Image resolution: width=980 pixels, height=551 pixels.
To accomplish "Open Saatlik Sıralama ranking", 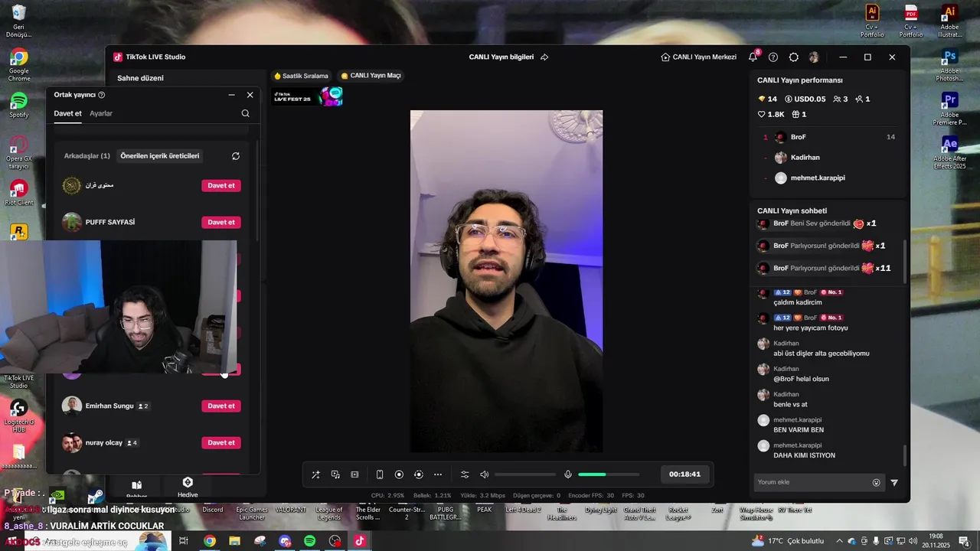I will click(301, 76).
